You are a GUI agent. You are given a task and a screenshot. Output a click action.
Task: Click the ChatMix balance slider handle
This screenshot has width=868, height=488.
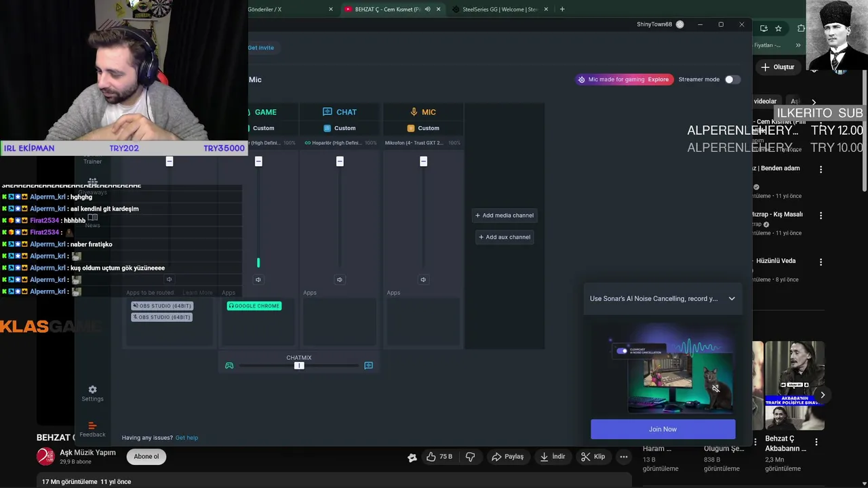299,365
